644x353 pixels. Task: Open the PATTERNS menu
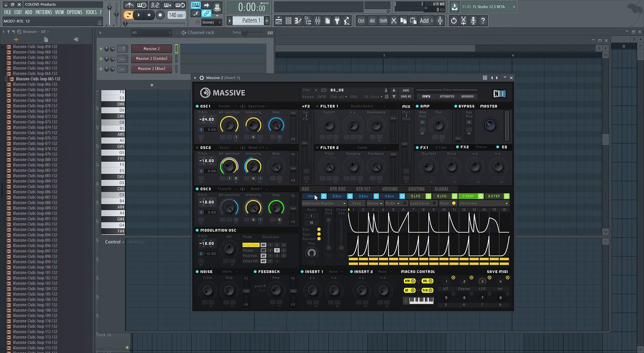pyautogui.click(x=44, y=12)
